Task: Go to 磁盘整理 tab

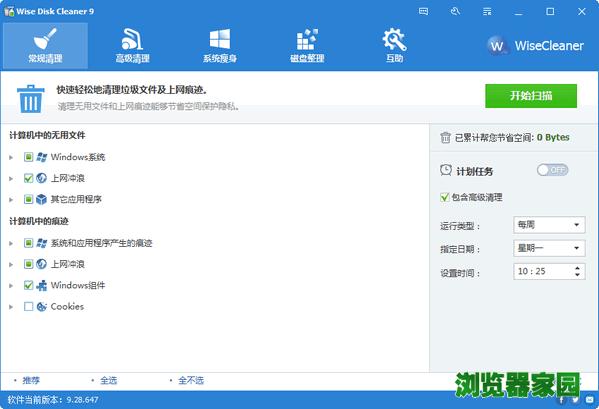Action: 307,46
